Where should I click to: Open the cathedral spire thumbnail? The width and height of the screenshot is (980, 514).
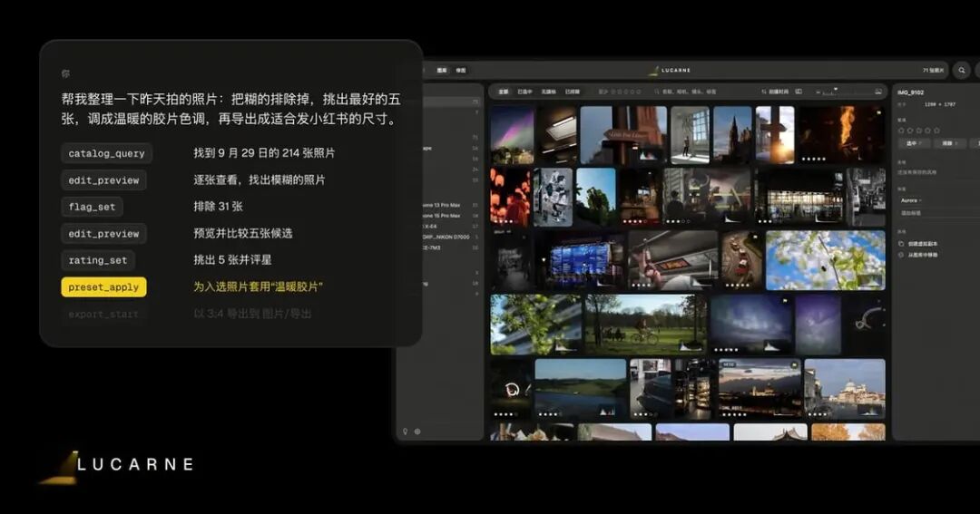pyautogui.click(x=732, y=135)
